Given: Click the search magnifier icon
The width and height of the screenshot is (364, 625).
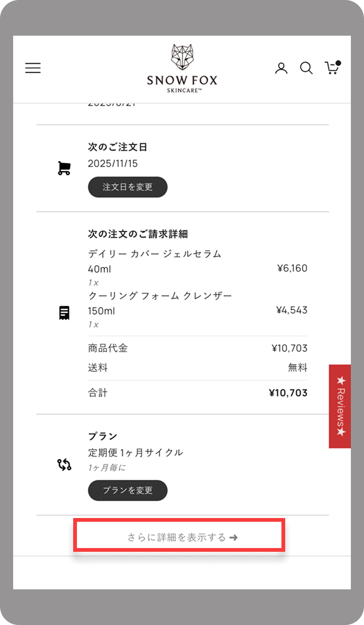Looking at the screenshot, I should coord(306,69).
